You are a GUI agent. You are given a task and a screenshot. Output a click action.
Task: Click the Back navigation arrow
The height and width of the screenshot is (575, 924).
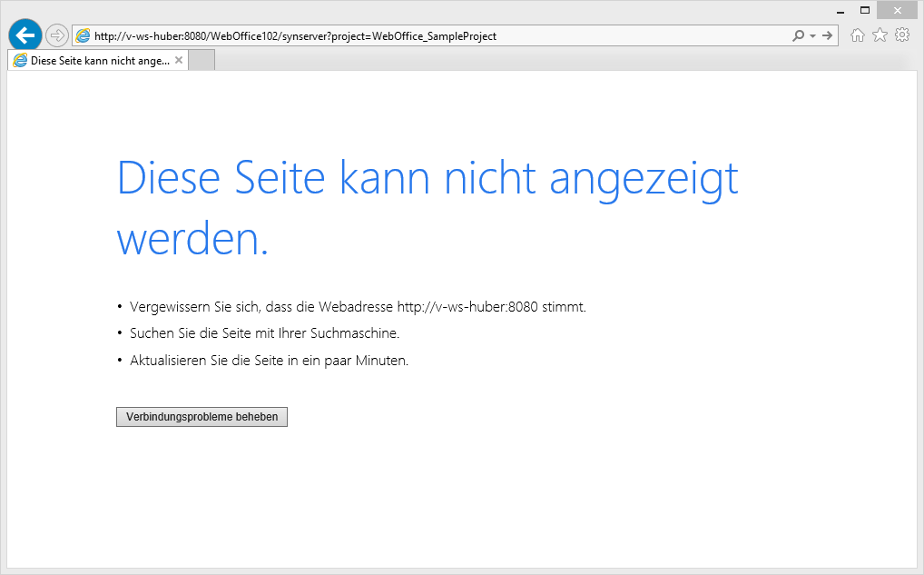coord(24,35)
